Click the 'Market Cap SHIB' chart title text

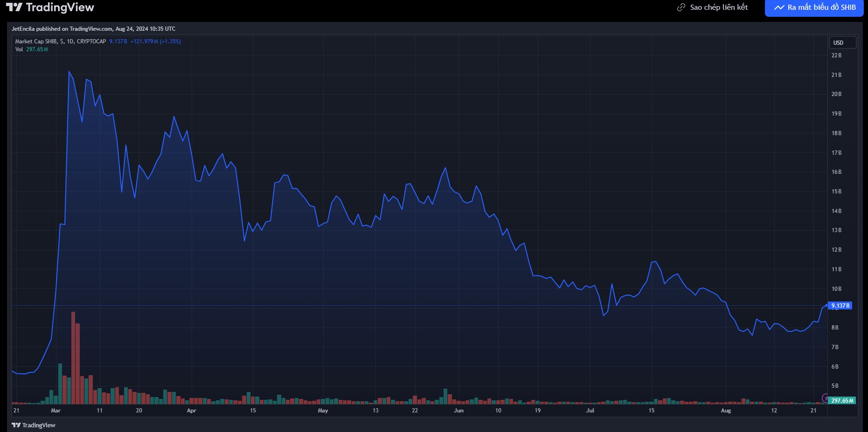(36, 41)
